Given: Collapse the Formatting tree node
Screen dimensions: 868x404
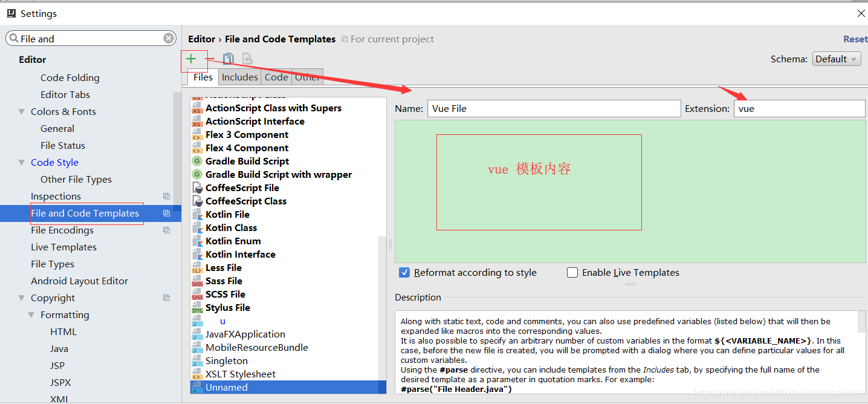Looking at the screenshot, I should pyautogui.click(x=31, y=314).
